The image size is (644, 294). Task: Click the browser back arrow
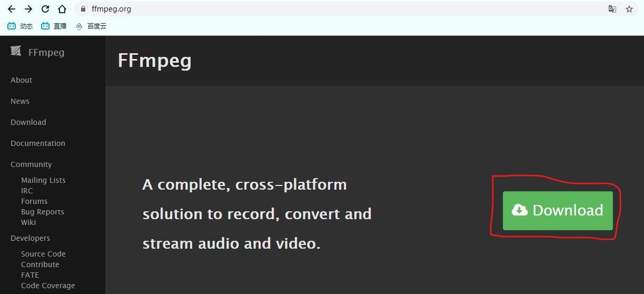[11, 9]
